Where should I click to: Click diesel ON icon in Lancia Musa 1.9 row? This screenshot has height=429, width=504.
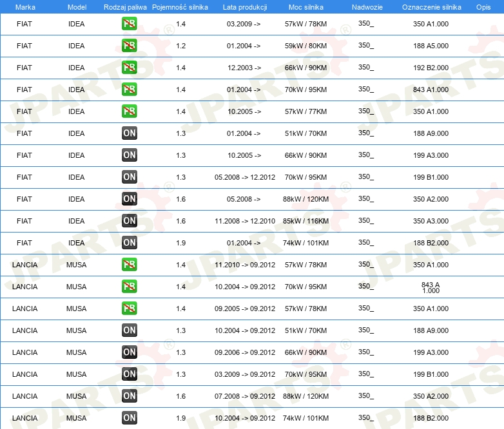tap(129, 417)
